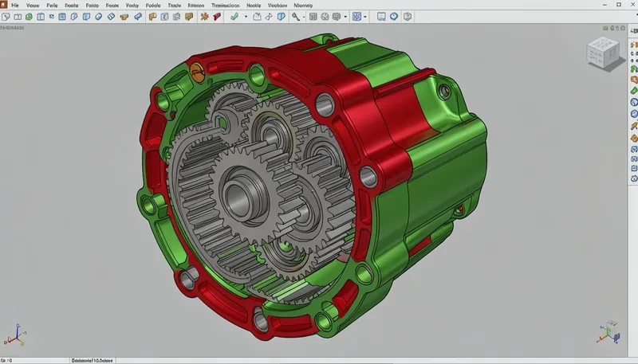
Task: Click the blue shield icon in the toolbar
Action: point(282,16)
